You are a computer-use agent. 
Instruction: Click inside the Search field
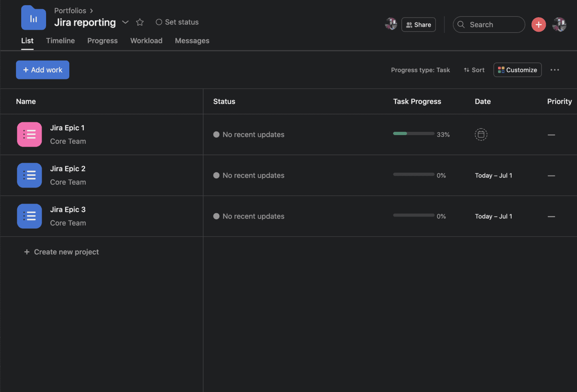[489, 24]
